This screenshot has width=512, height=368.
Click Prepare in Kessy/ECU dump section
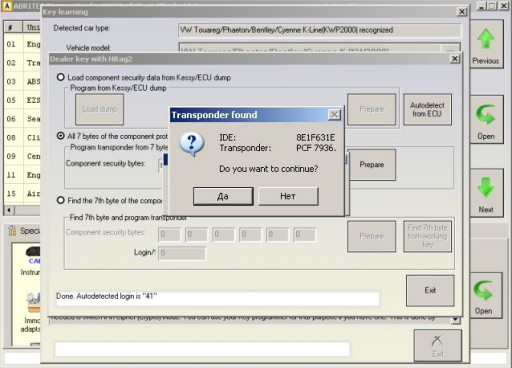tap(371, 109)
